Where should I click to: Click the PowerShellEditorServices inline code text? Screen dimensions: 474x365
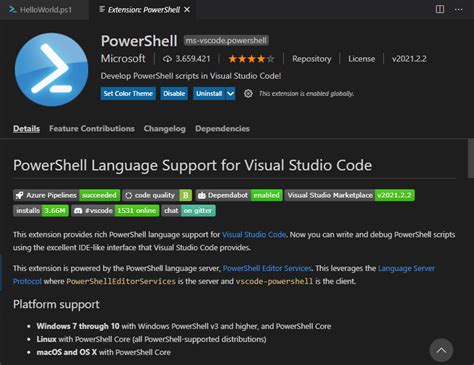point(121,281)
